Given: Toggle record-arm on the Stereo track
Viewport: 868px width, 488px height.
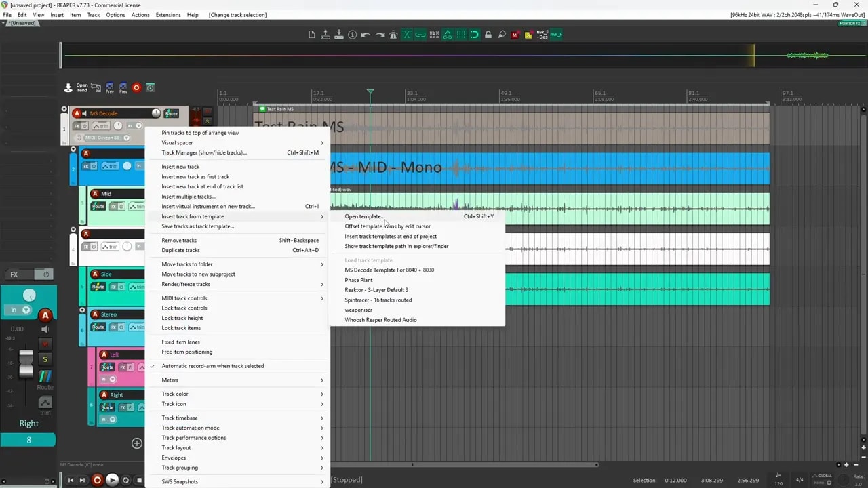Looking at the screenshot, I should point(95,314).
